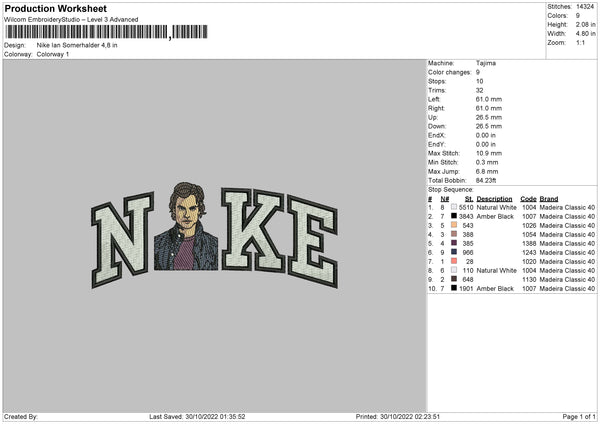Select the Max Jump value 6.8 mm
The width and height of the screenshot is (600, 424).
click(x=487, y=171)
